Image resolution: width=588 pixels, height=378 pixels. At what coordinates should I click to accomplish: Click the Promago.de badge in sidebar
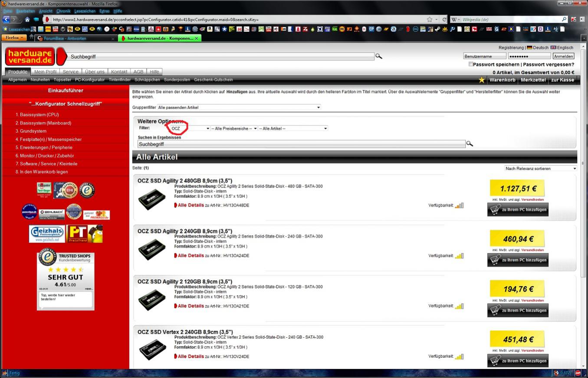click(x=96, y=215)
